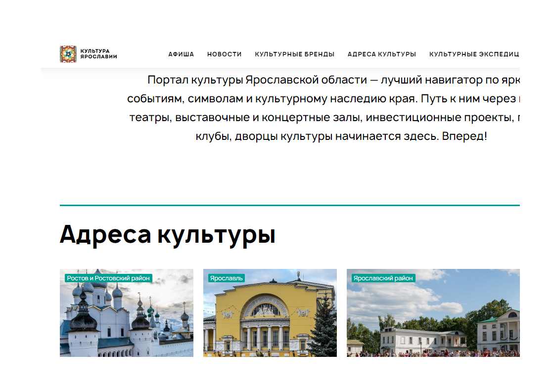555x392 pixels.
Task: Click the Культура Ярославии ornament logo icon
Action: click(x=68, y=54)
